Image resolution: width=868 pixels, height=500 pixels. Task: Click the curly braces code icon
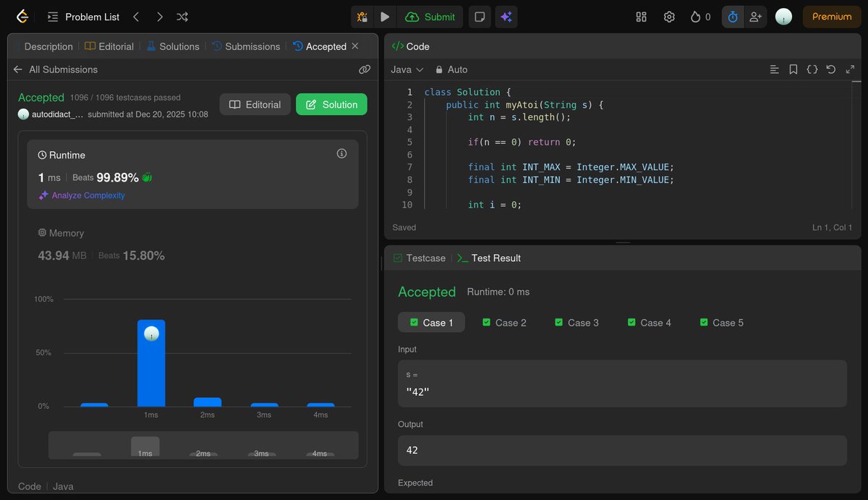pos(812,69)
